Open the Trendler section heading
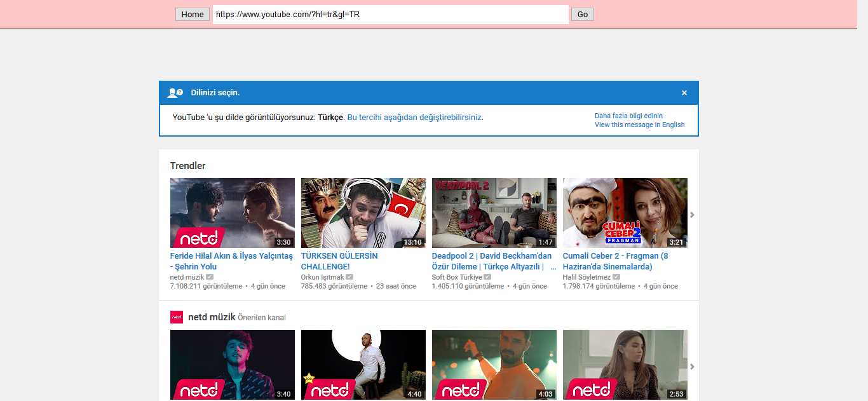The width and height of the screenshot is (868, 401). [x=188, y=166]
